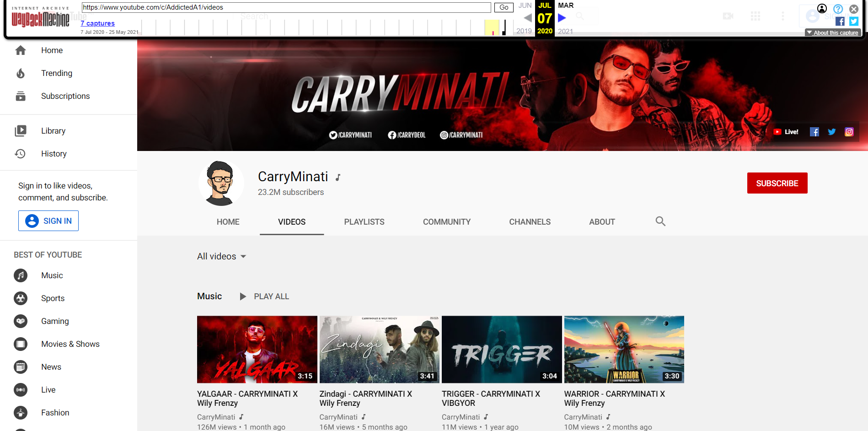Share capture on Twitter via Wayback toolbar
This screenshot has width=868, height=431.
[854, 21]
